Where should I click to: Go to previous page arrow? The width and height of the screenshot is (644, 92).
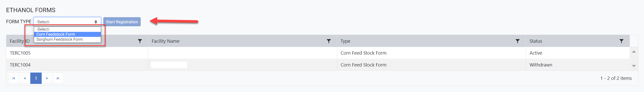tap(25, 78)
